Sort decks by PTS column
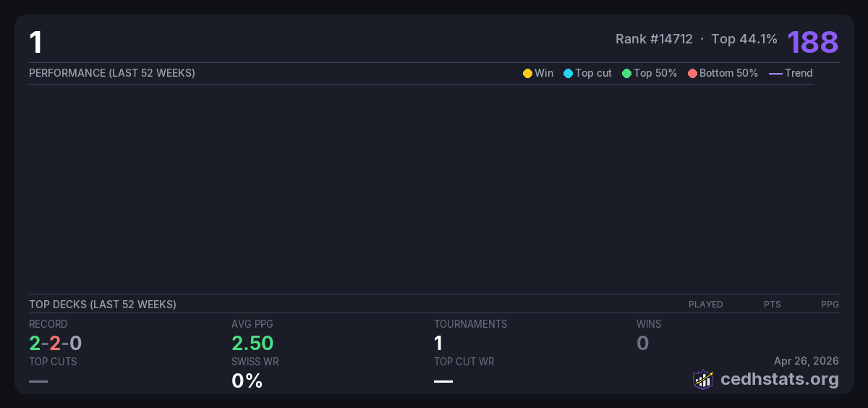This screenshot has height=408, width=868. 772,305
